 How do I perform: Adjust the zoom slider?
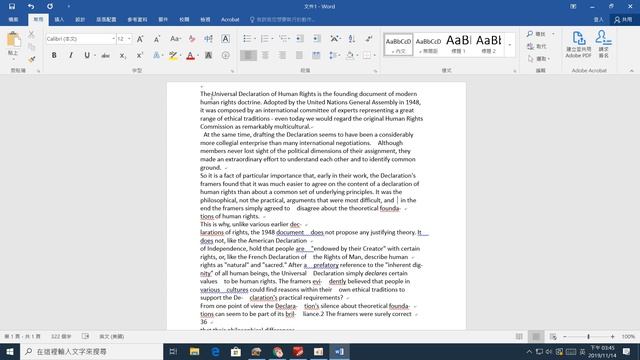coord(588,336)
